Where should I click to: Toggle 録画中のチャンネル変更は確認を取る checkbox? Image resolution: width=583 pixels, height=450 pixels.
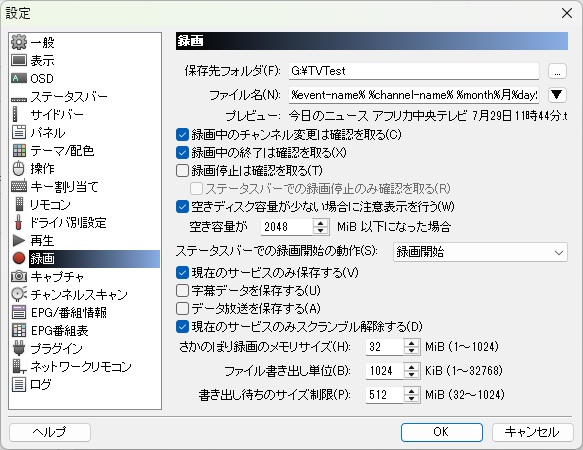click(182, 134)
